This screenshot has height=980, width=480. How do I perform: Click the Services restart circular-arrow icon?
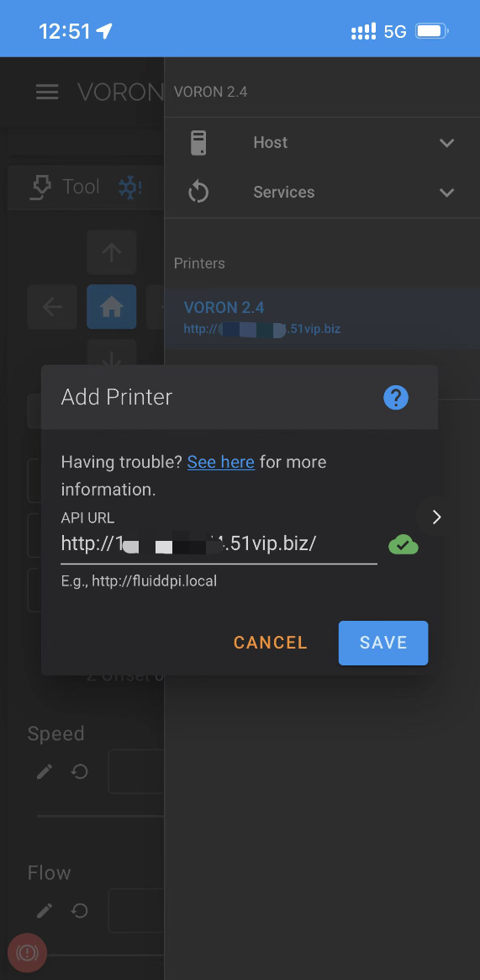tap(198, 193)
